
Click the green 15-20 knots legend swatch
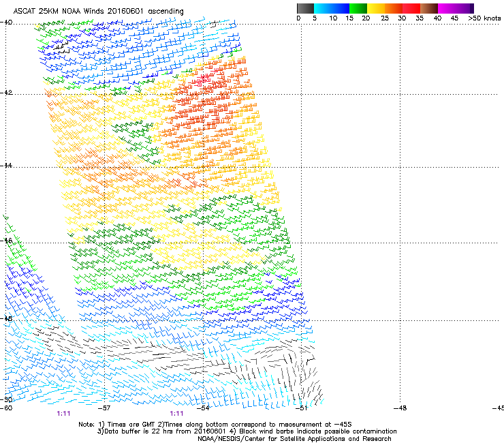point(358,8)
